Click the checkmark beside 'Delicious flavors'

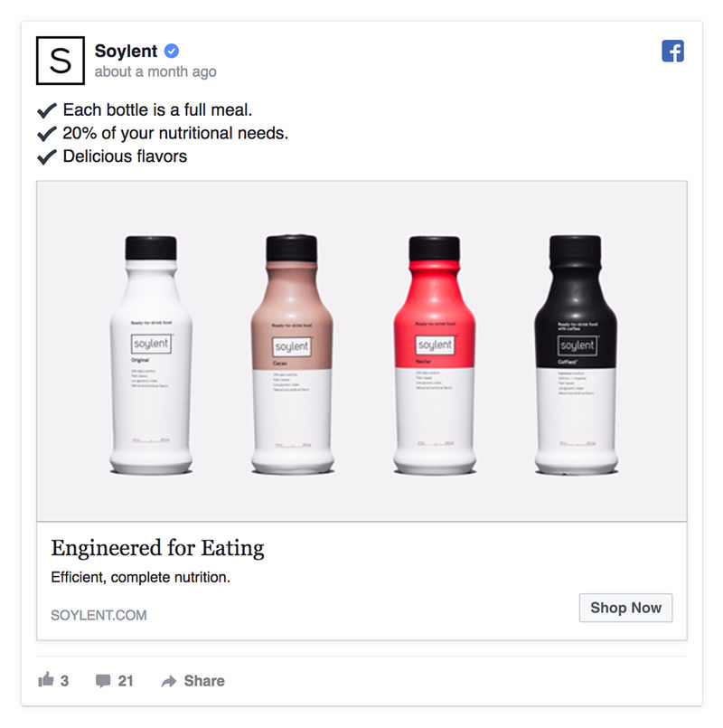(x=47, y=157)
